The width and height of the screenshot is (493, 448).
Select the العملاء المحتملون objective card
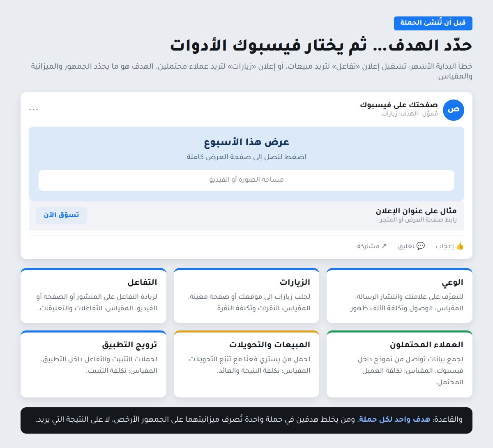pyautogui.click(x=399, y=364)
